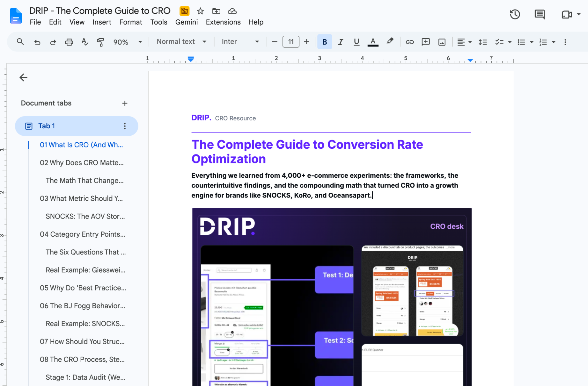Redo the last undone action
The image size is (588, 386).
pyautogui.click(x=53, y=42)
